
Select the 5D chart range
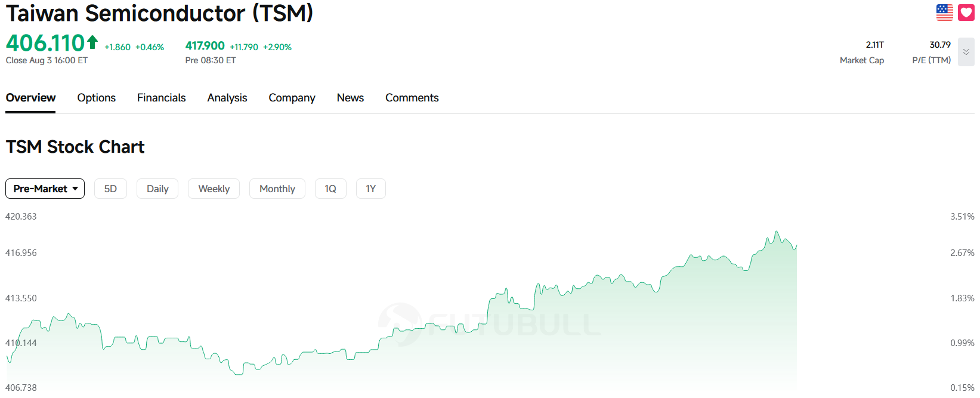coord(110,189)
